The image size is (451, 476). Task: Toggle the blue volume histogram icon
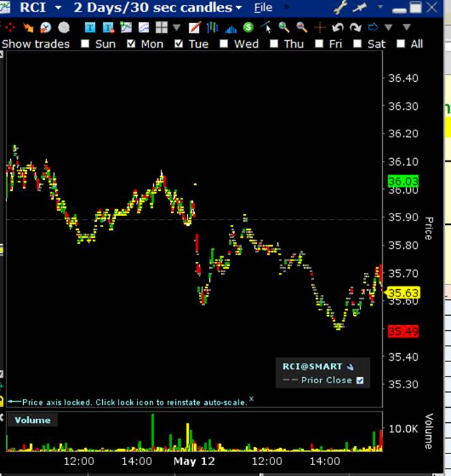[x=231, y=29]
